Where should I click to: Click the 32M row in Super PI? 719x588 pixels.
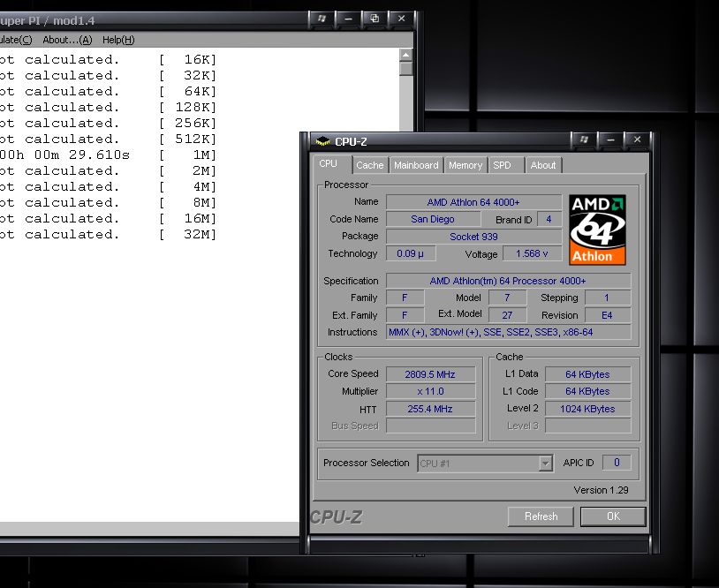[x=108, y=235]
